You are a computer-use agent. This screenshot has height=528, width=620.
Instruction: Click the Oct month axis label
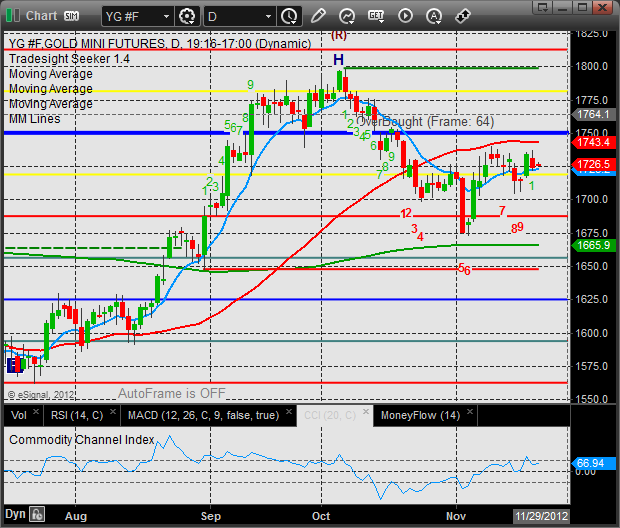321,516
